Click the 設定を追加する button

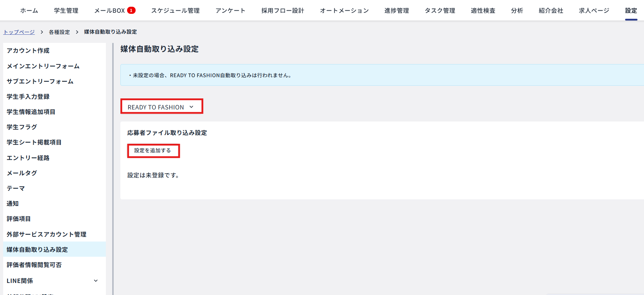[x=153, y=151]
